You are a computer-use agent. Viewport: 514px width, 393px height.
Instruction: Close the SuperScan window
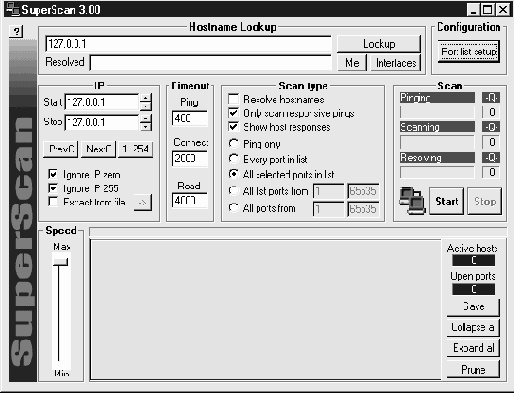tap(503, 10)
